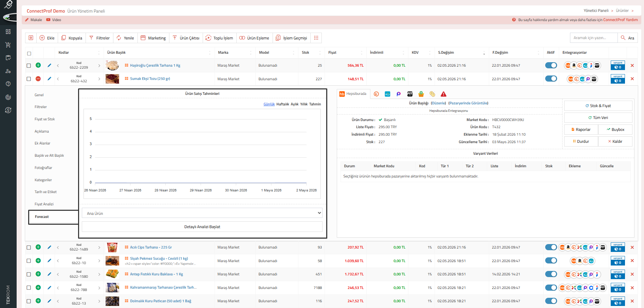
Task: Select checkbox for Acılı Cips Tarhana row
Action: (x=29, y=247)
